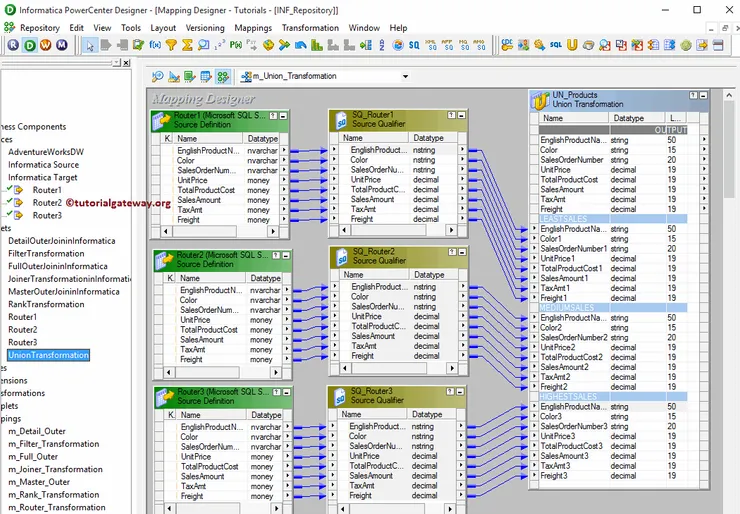
Task: Open the Mappings menu
Action: point(253,28)
